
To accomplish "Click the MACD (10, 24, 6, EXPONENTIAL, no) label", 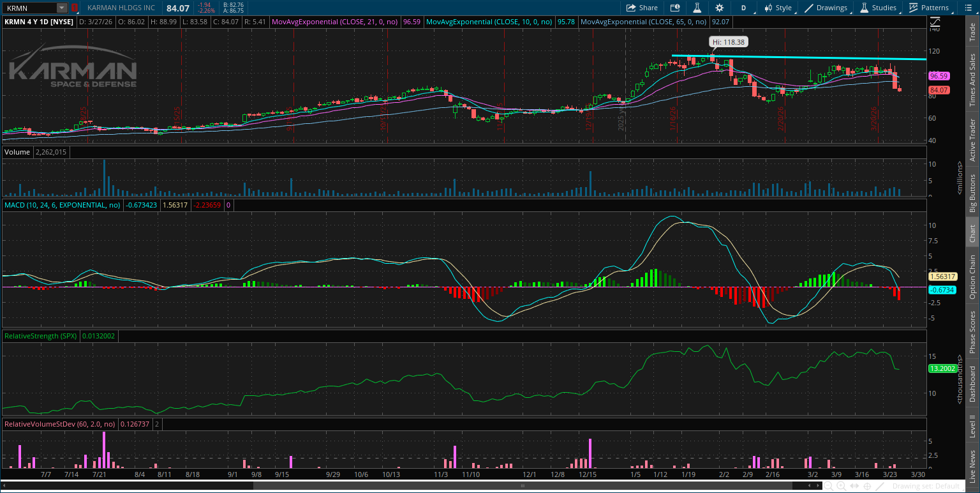I will [62, 205].
